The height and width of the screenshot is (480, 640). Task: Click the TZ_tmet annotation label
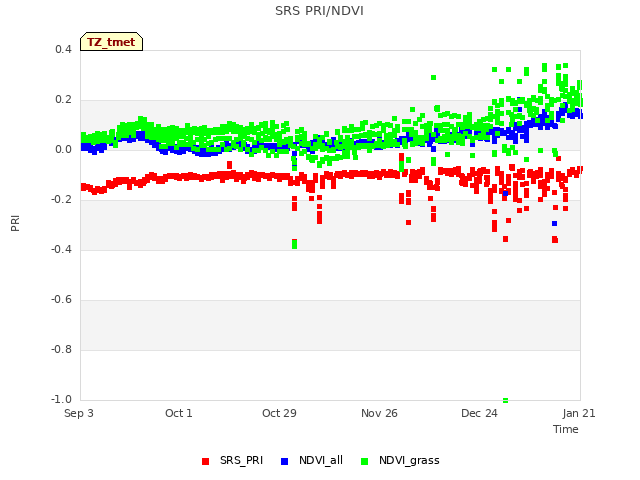111,42
